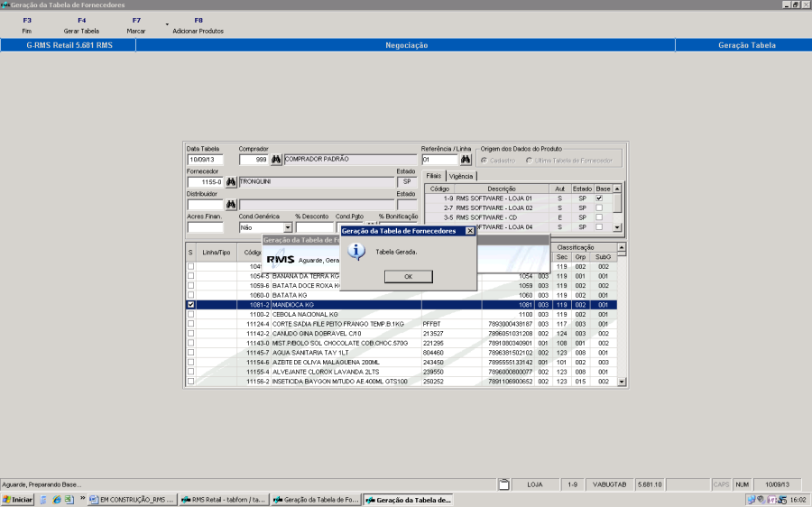This screenshot has width=812, height=507.
Task: Toggle Base checkbox for RMS SOFTWARE - LOJA 01
Action: 599,198
